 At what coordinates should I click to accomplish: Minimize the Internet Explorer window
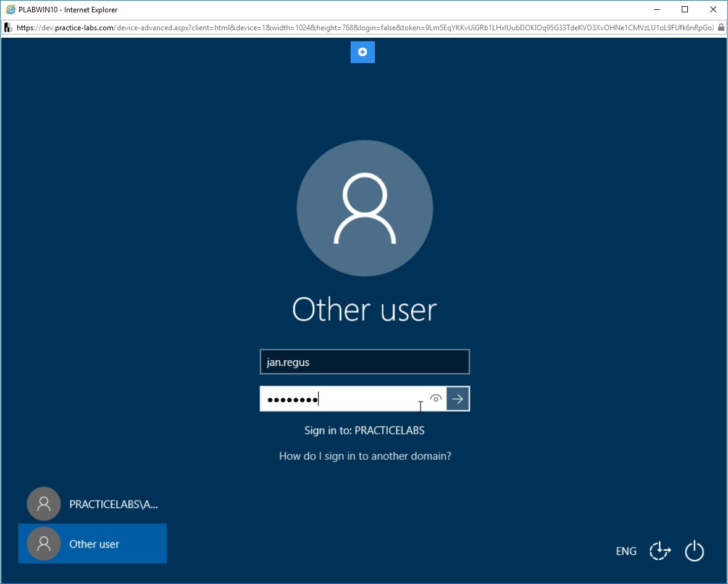[x=657, y=9]
